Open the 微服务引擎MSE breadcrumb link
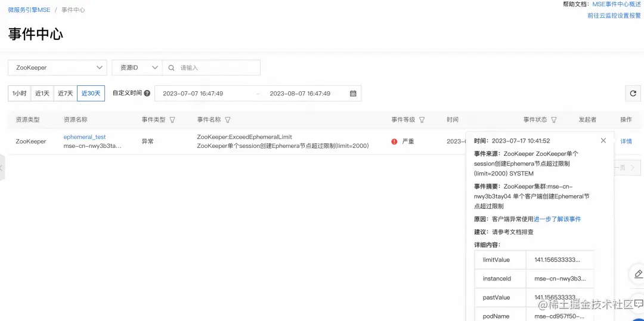Viewport: 644px width, 321px height. pyautogui.click(x=29, y=10)
